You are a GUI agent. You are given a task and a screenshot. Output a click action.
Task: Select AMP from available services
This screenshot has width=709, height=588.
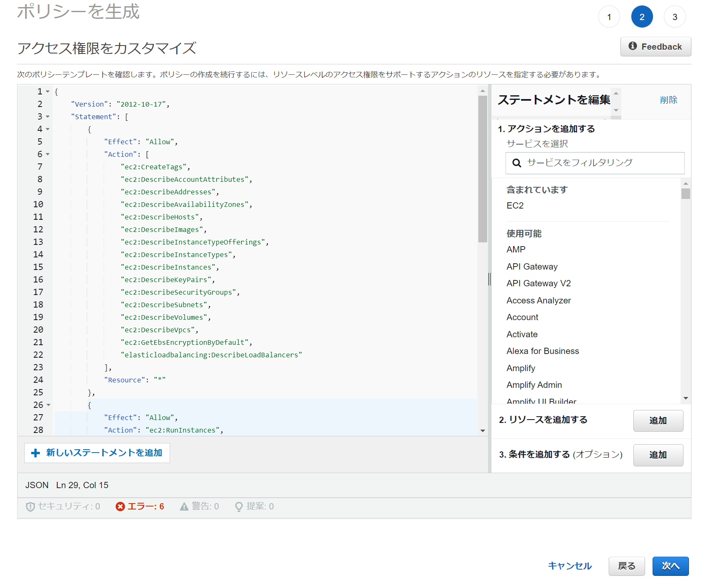(516, 249)
